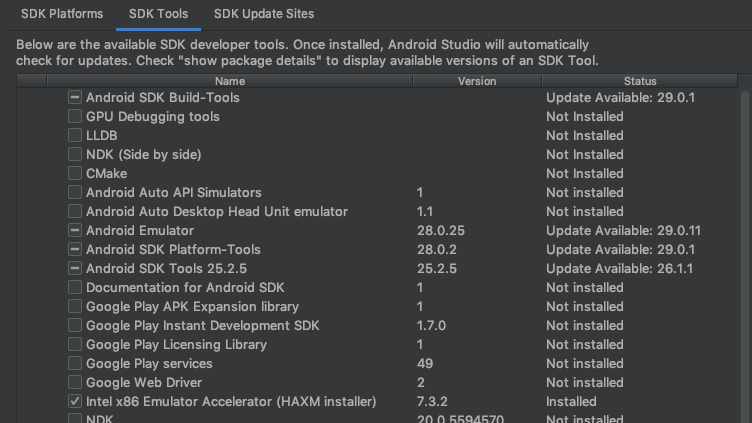
Task: Uncheck Intel x86 Emulator Accelerator (HAXM installer)
Action: 75,401
